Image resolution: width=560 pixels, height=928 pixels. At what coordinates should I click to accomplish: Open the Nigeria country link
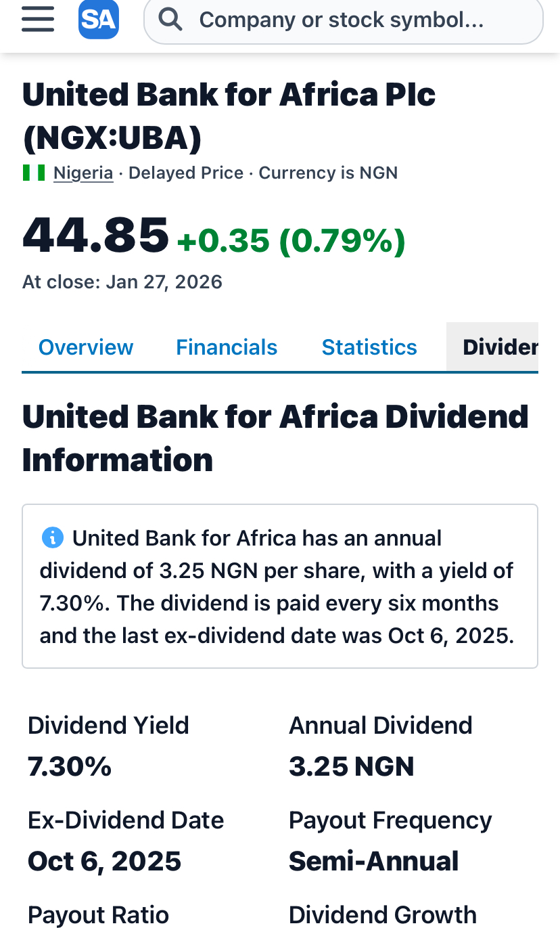(x=83, y=173)
